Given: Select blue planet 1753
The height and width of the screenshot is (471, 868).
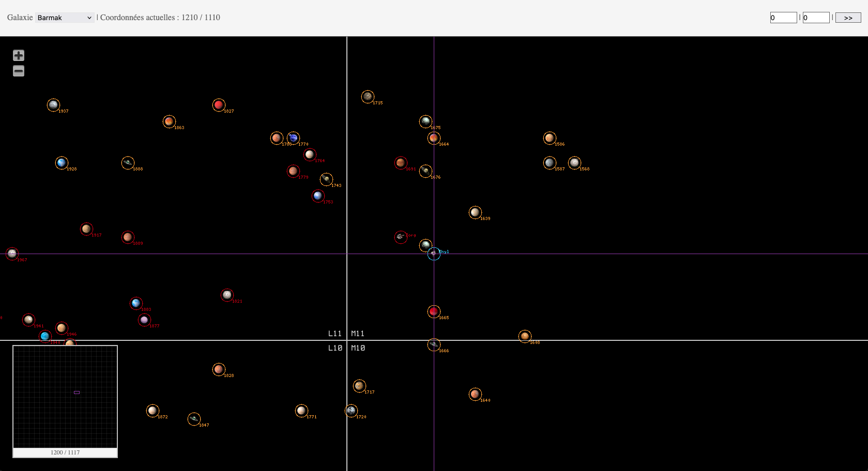Looking at the screenshot, I should [318, 196].
